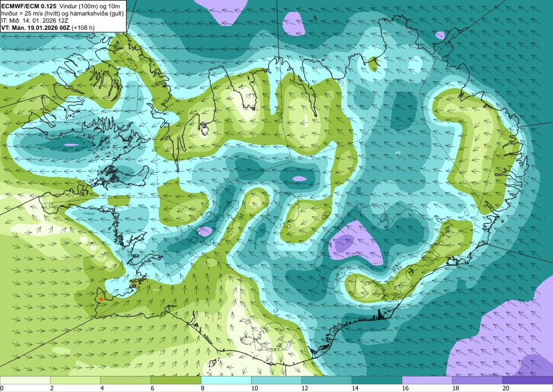Click the 4–6 m/s legend color swatch

126,380
